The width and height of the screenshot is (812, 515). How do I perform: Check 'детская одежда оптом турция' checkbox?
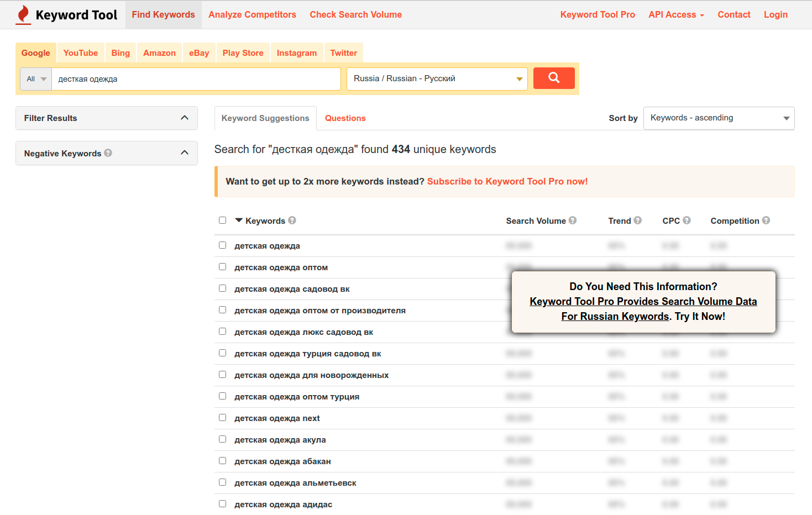(222, 396)
